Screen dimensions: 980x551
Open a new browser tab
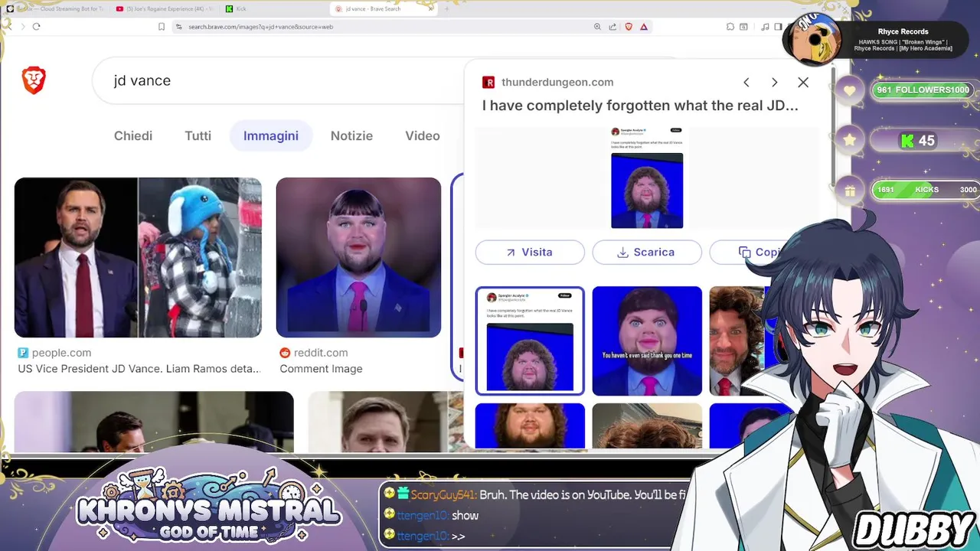pyautogui.click(x=446, y=8)
